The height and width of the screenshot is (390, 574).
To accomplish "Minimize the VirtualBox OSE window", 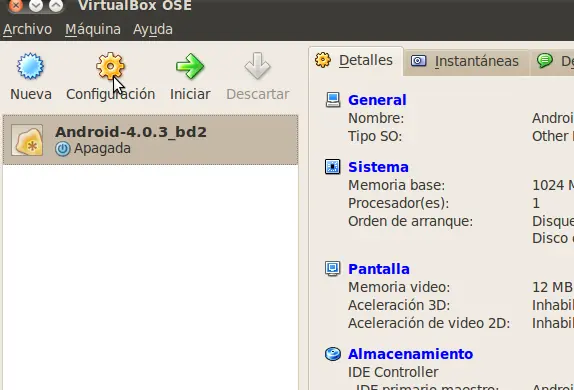I will 36,5.
